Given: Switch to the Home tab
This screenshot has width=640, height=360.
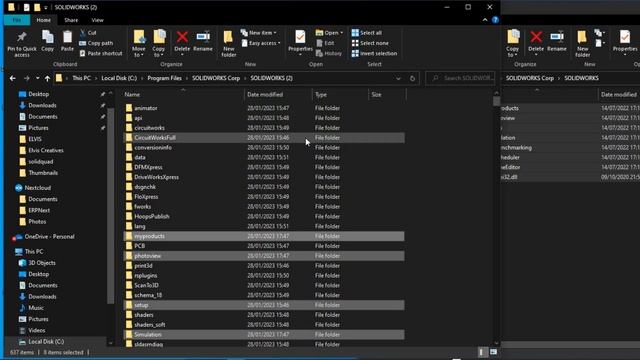Looking at the screenshot, I should pos(44,20).
